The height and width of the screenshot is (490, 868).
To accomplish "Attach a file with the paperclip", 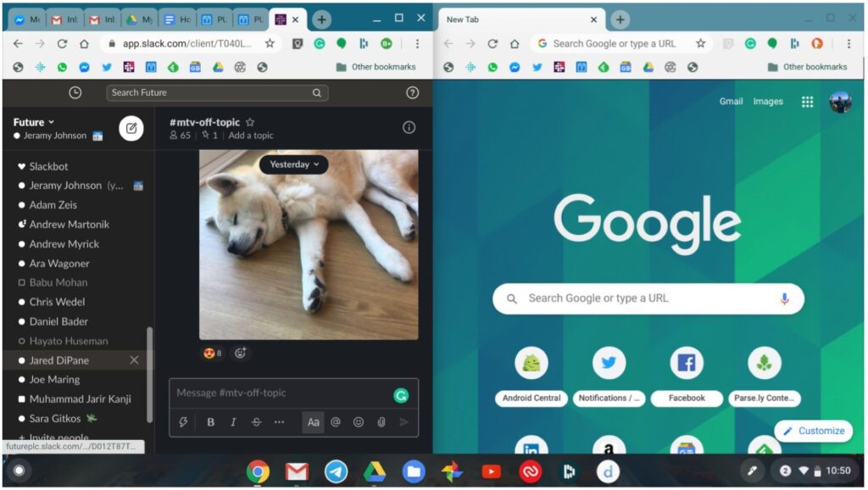I will click(x=381, y=422).
